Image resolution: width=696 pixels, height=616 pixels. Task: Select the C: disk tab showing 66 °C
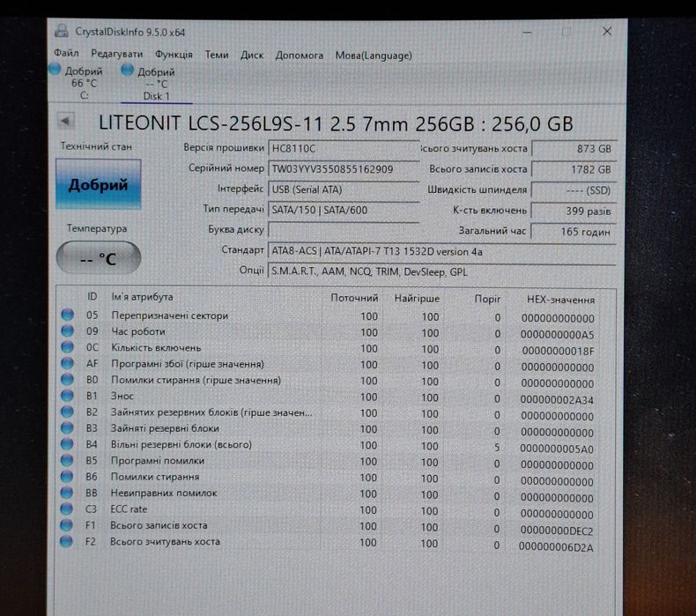[77, 83]
